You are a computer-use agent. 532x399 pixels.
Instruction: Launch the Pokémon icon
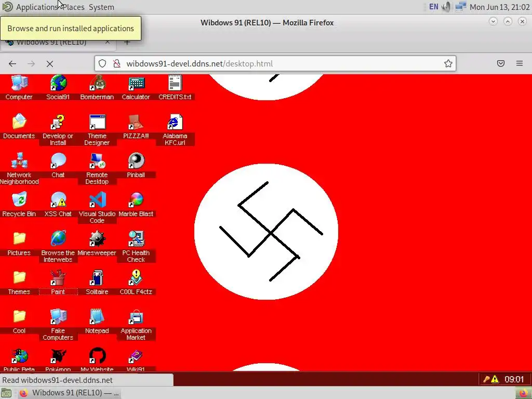pos(58,360)
